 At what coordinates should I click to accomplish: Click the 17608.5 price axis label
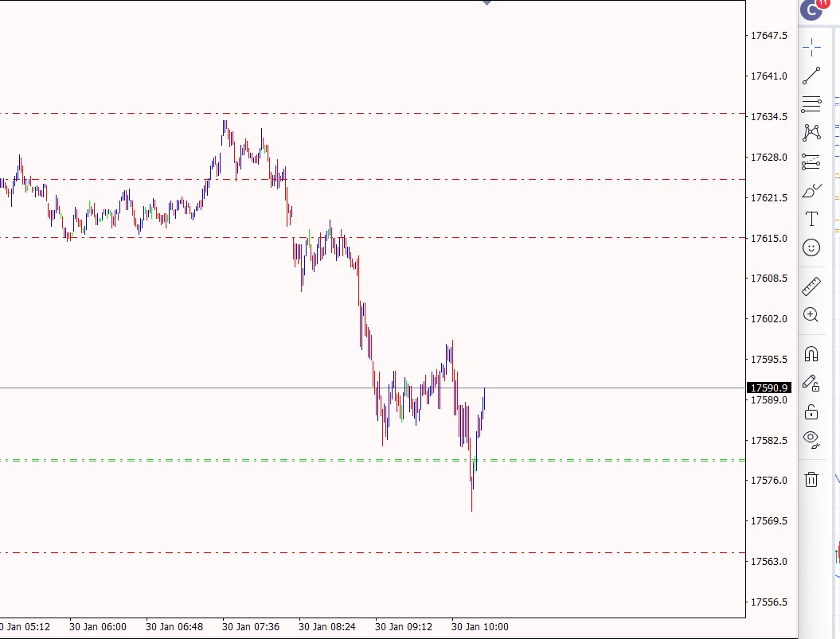coord(769,279)
